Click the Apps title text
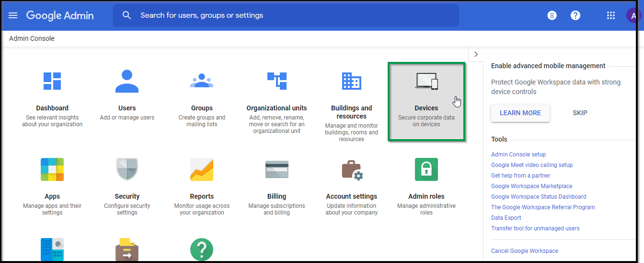 [52, 196]
